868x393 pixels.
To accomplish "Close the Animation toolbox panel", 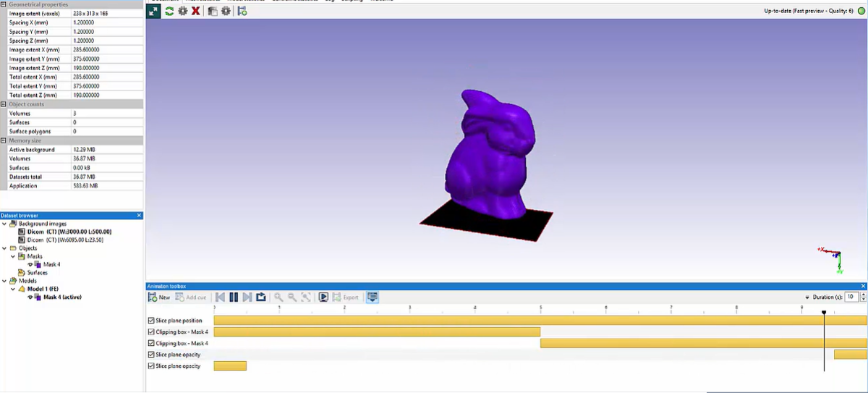I will pyautogui.click(x=863, y=287).
